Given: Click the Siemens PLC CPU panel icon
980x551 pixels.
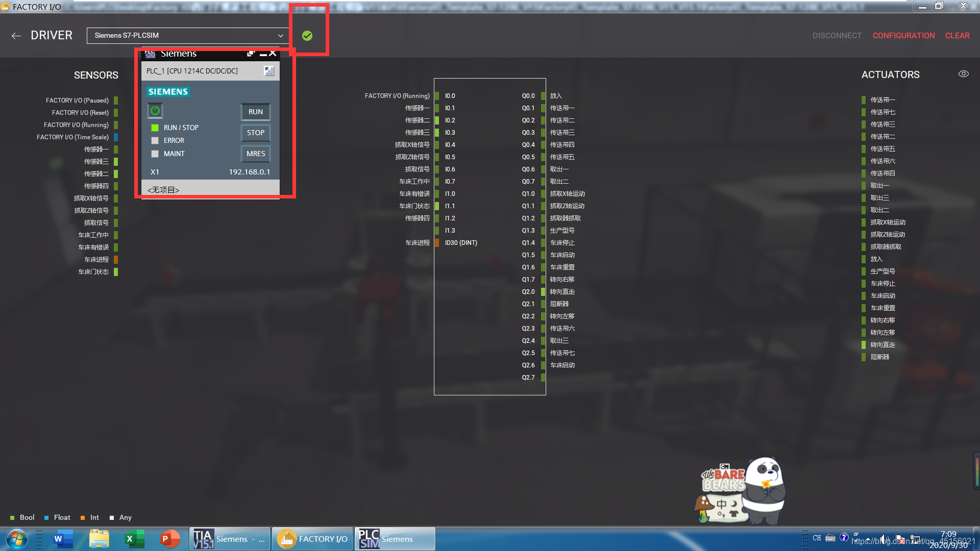Looking at the screenshot, I should pos(269,70).
